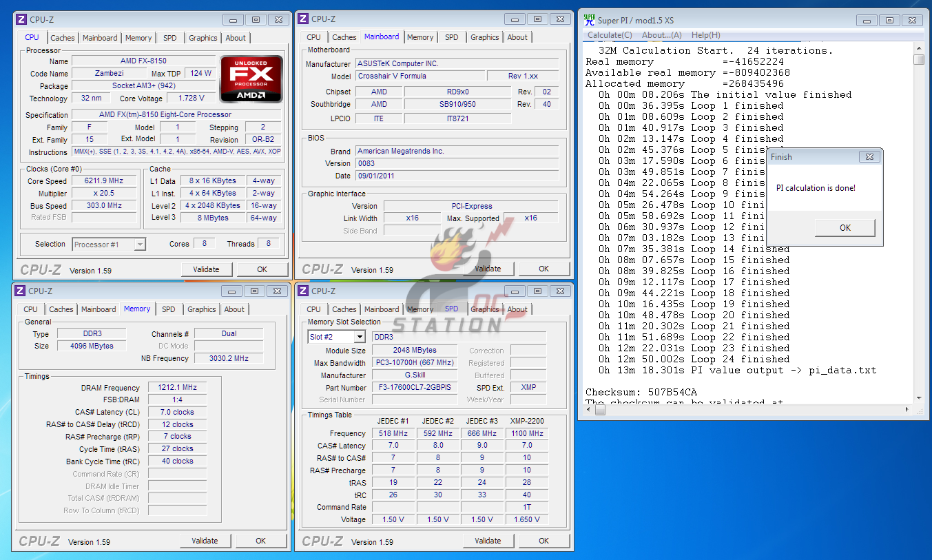
Task: Open the SPD tab in the CPU window
Action: [x=169, y=38]
